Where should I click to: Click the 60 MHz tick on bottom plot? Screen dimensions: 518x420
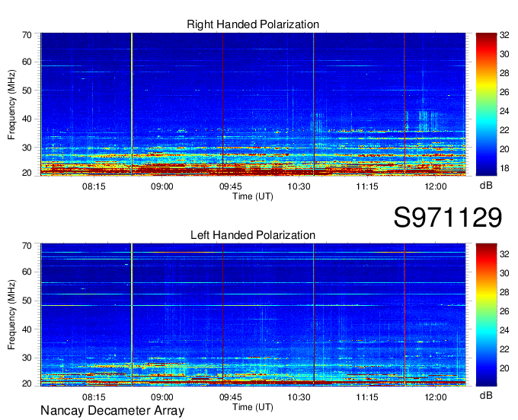(x=27, y=272)
